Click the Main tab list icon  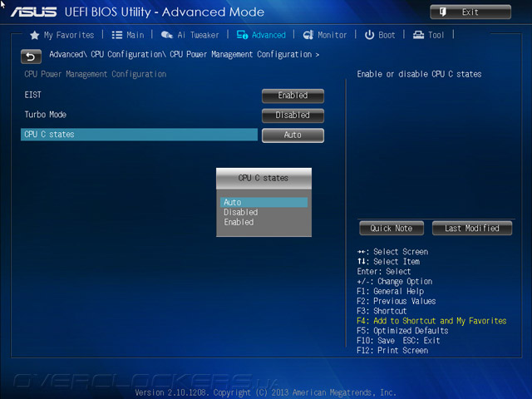coord(117,35)
